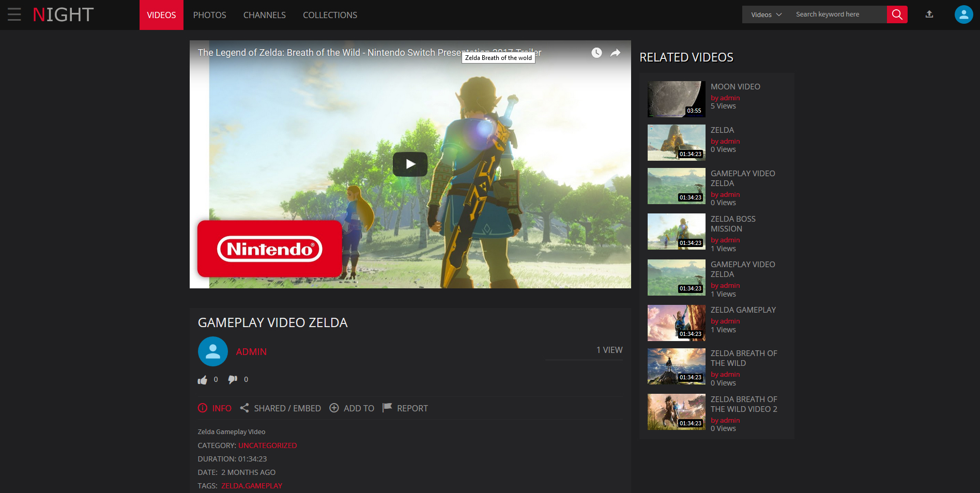Open the ZELDA 0 views thumbnail
980x493 pixels.
(677, 143)
